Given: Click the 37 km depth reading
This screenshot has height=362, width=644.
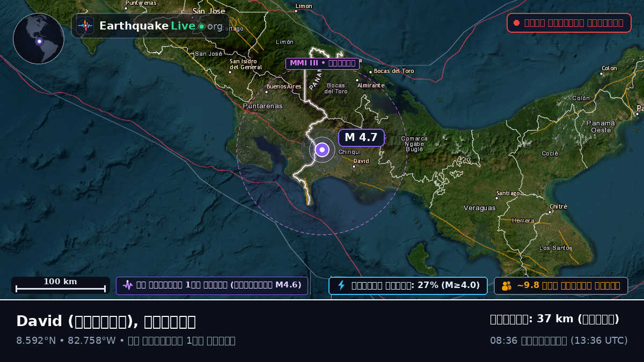Looking at the screenshot, I should click(555, 319).
